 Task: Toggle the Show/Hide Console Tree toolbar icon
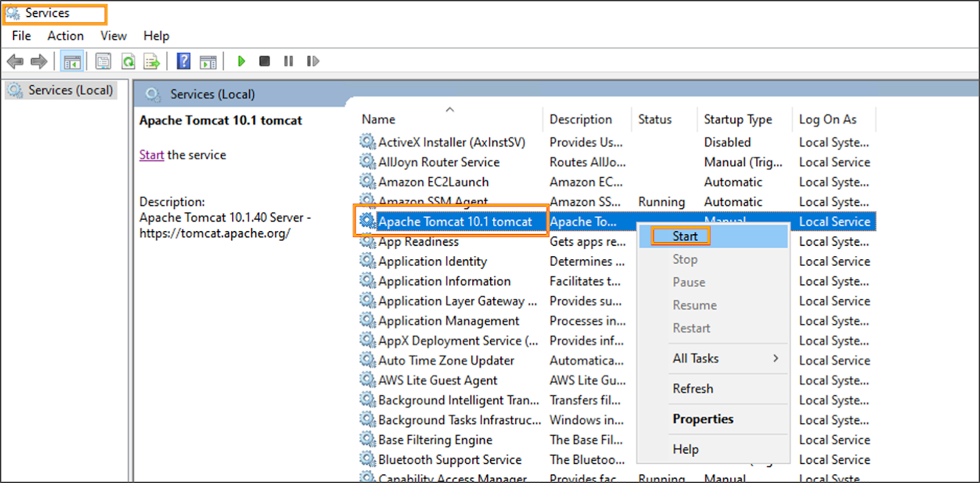[72, 61]
